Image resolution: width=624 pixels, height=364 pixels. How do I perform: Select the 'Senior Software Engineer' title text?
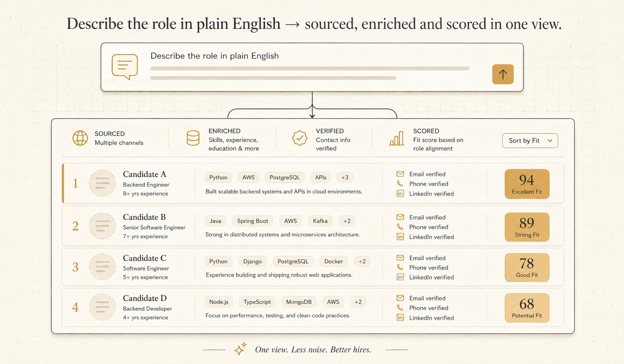154,228
